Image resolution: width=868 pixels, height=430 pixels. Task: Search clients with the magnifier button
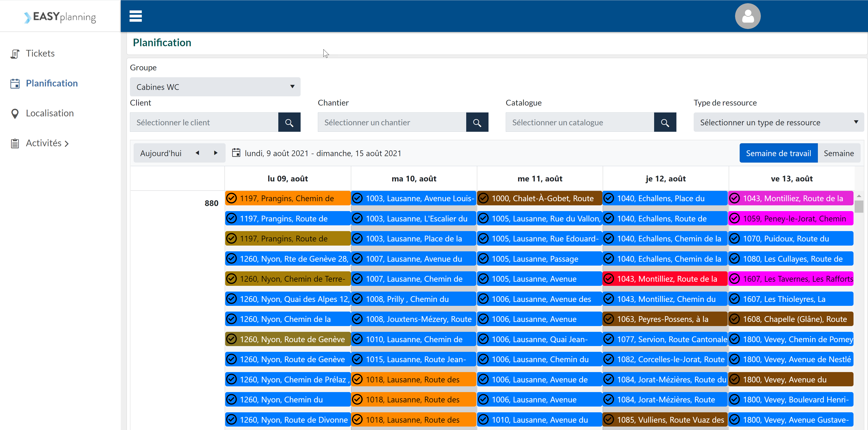coord(289,122)
